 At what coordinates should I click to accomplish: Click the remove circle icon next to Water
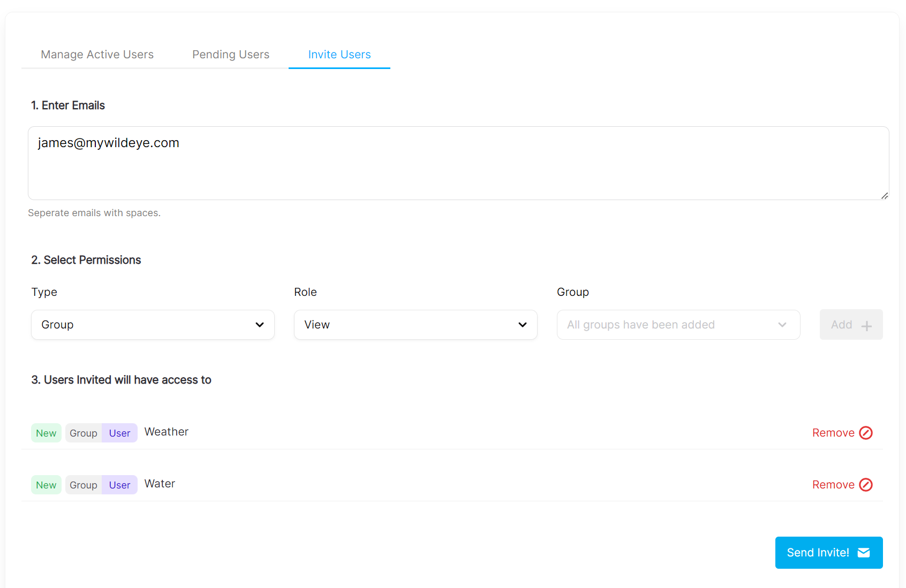(866, 485)
